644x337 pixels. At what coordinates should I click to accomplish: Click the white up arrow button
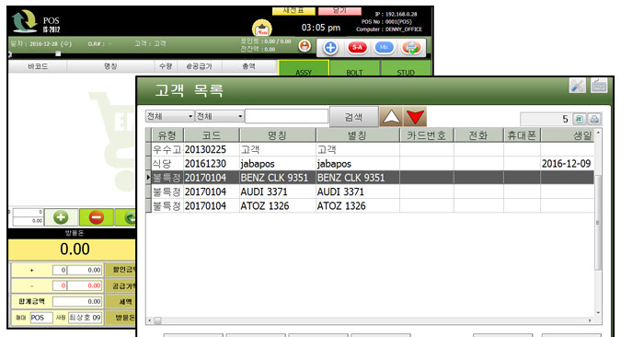[x=391, y=117]
